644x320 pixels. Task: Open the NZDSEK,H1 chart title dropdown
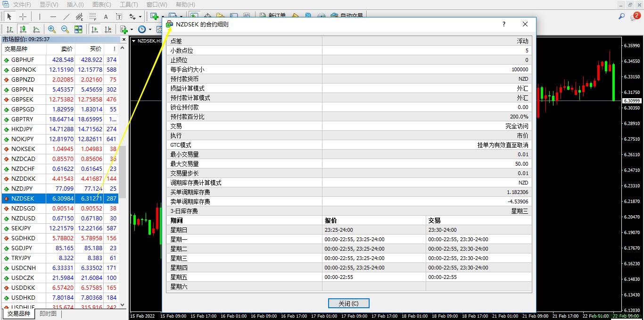pos(134,41)
